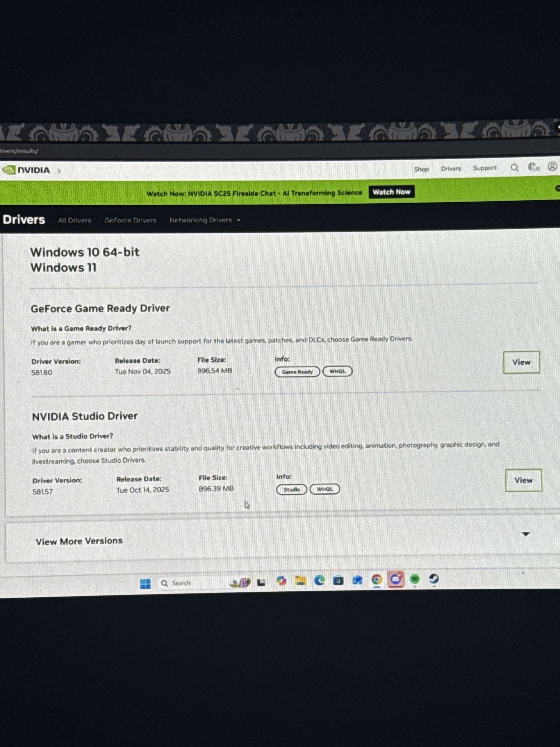Open the GeForce Drivers tab

tap(130, 220)
